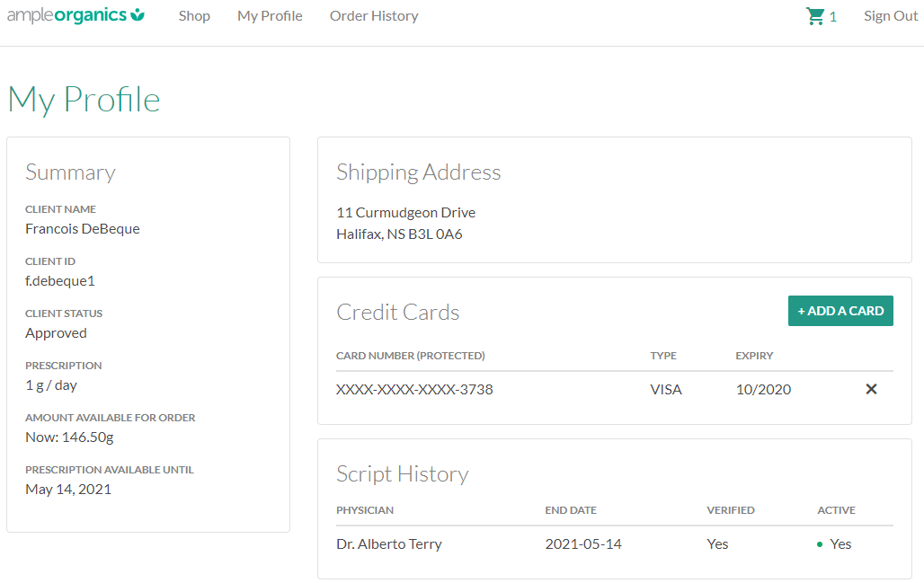Click the script end date 2021-05-14

pos(583,544)
